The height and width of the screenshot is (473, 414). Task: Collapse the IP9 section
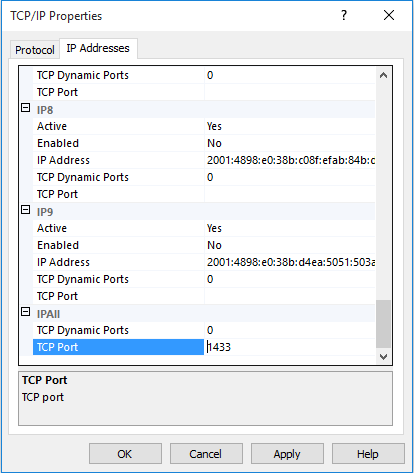tap(26, 210)
